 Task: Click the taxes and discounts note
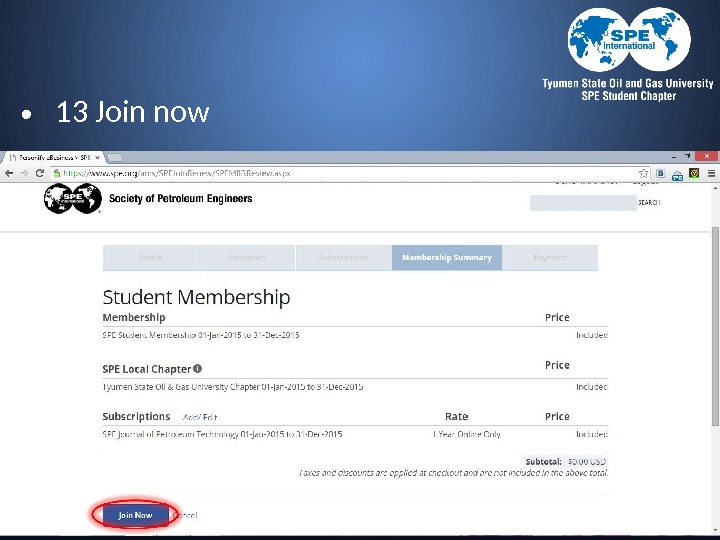453,472
